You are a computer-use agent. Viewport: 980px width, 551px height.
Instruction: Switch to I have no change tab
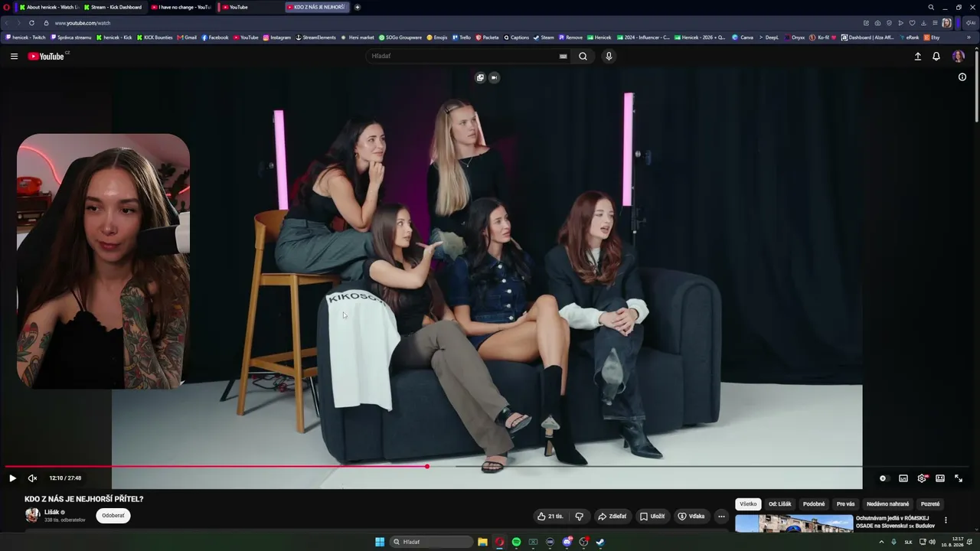pyautogui.click(x=181, y=7)
